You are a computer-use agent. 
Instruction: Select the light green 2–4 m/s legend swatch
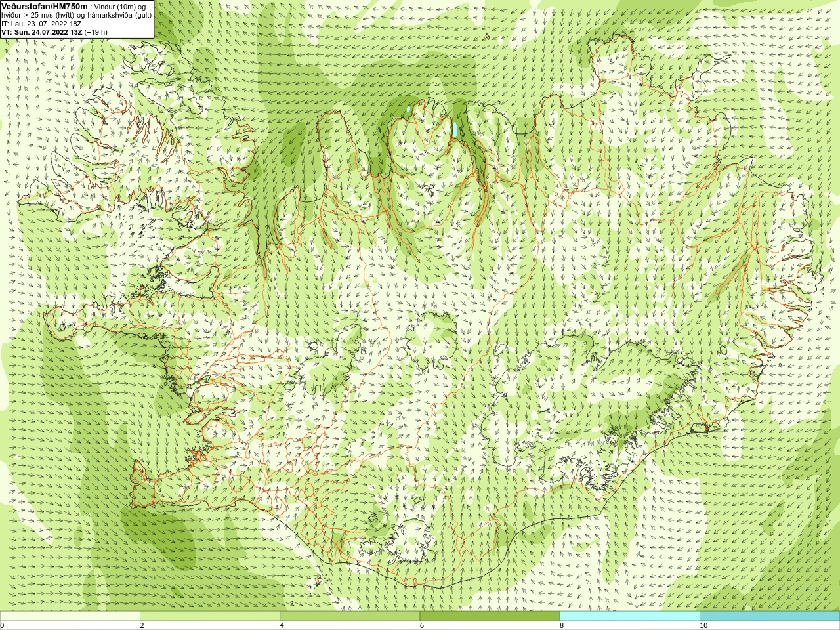210,616
